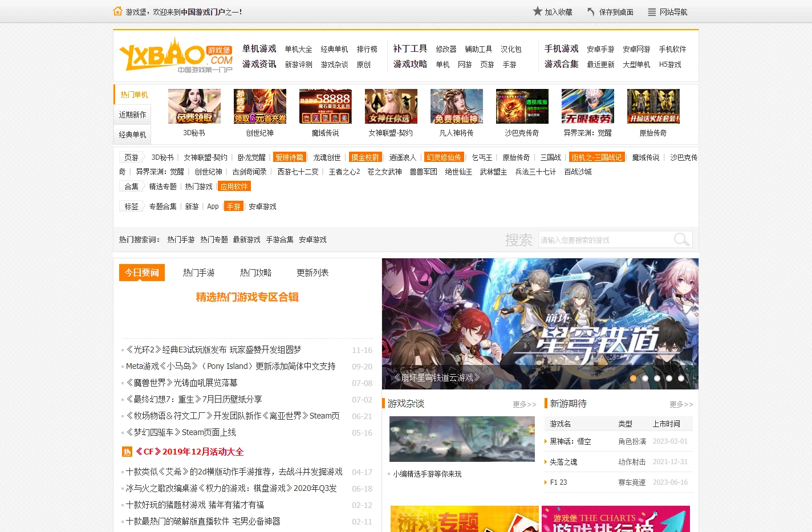The height and width of the screenshot is (532, 812).
Task: Open the 原始传奇 game thumbnail
Action: click(x=653, y=106)
